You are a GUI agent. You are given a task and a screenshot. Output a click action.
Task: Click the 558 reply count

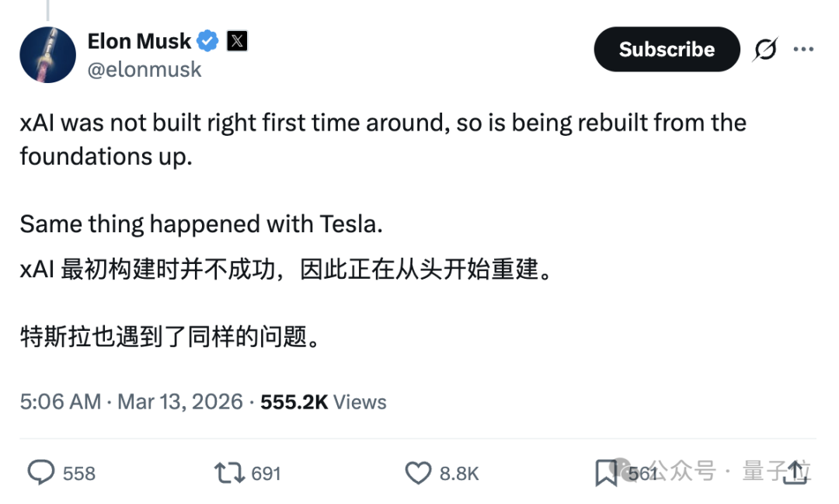pyautogui.click(x=78, y=473)
